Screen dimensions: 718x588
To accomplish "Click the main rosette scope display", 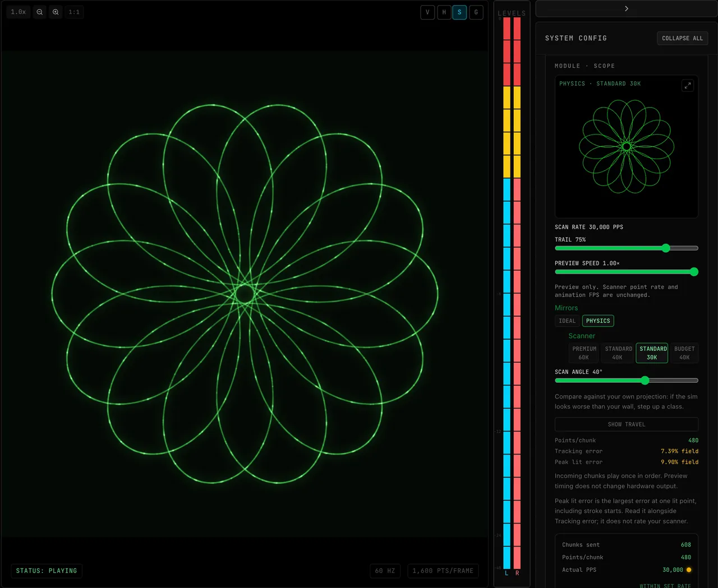I will coord(245,294).
